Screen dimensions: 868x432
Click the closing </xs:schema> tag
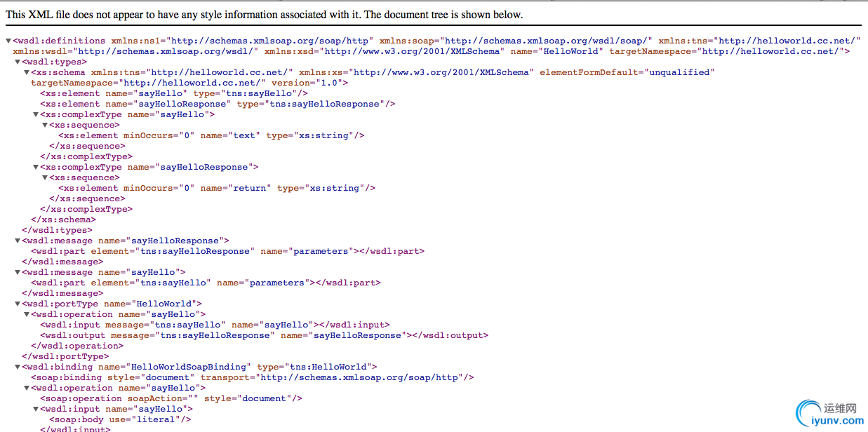[x=62, y=220]
